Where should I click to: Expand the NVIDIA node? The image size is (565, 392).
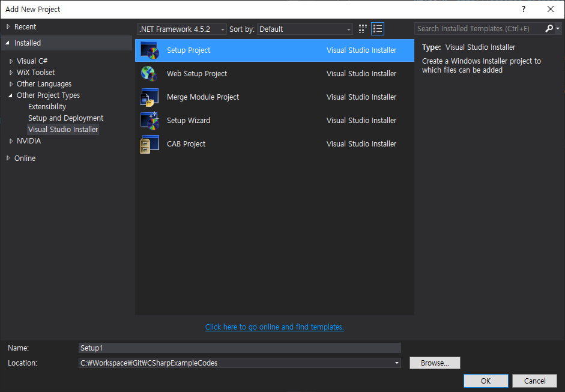(x=11, y=141)
